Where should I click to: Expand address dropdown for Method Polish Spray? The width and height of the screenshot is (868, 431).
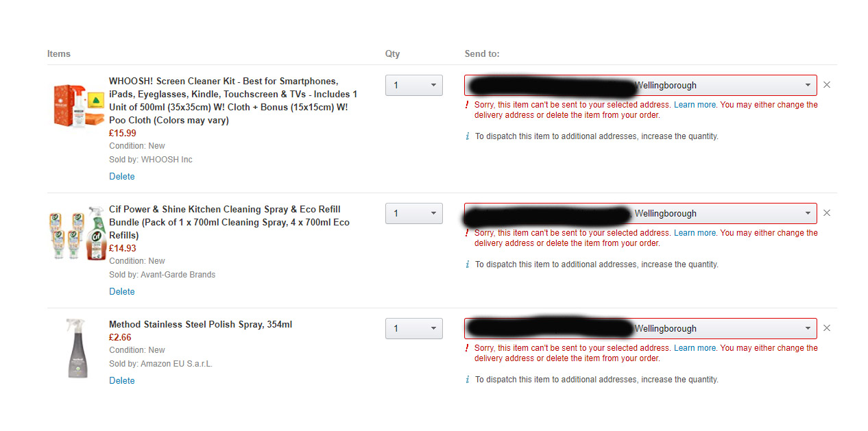point(640,328)
